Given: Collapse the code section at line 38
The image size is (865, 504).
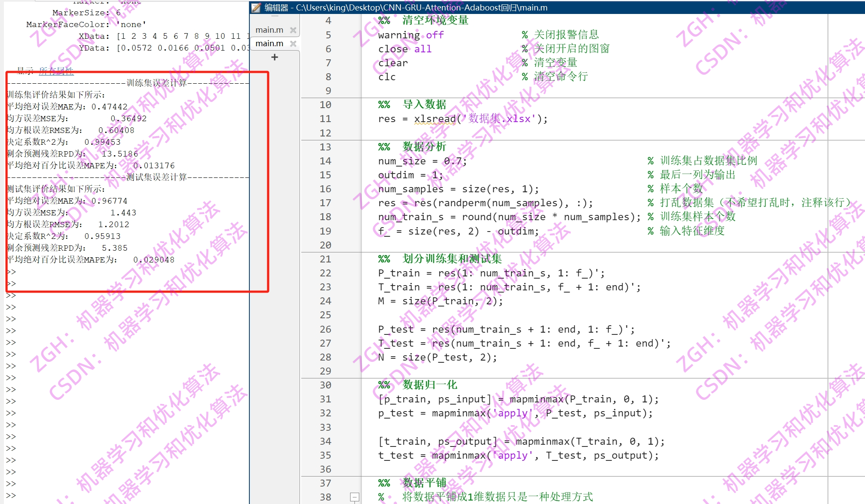Looking at the screenshot, I should point(354,497).
